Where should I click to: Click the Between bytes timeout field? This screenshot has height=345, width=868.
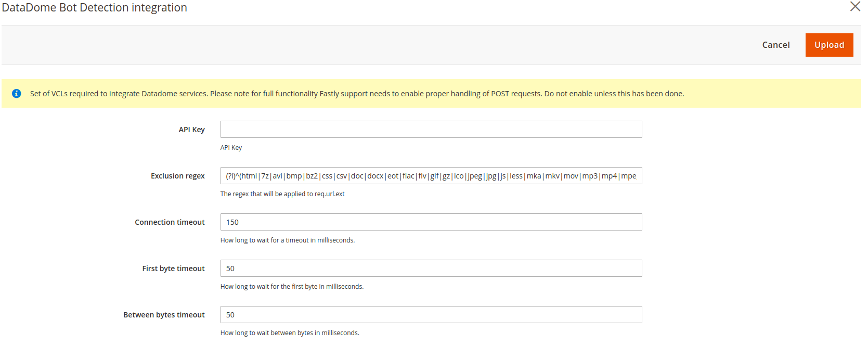(x=431, y=315)
